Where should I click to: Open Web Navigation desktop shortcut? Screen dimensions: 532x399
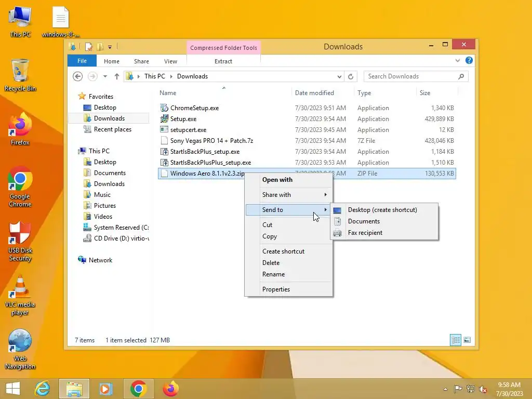click(x=20, y=349)
